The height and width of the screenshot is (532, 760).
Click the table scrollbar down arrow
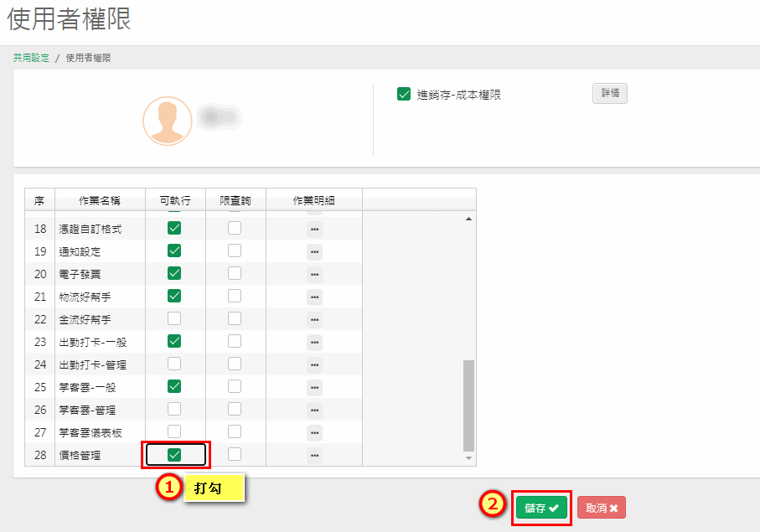tap(468, 458)
